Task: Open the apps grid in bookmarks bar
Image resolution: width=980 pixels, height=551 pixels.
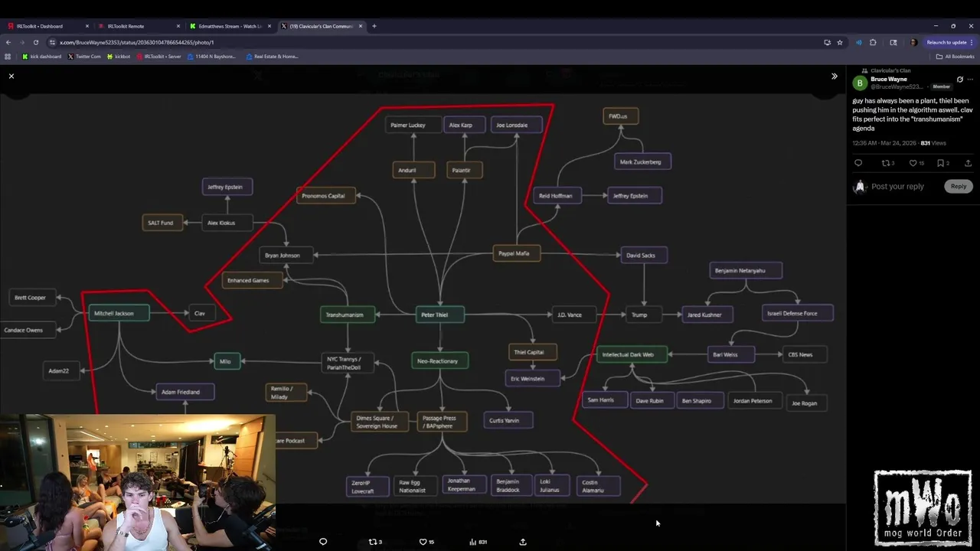Action: tap(8, 56)
